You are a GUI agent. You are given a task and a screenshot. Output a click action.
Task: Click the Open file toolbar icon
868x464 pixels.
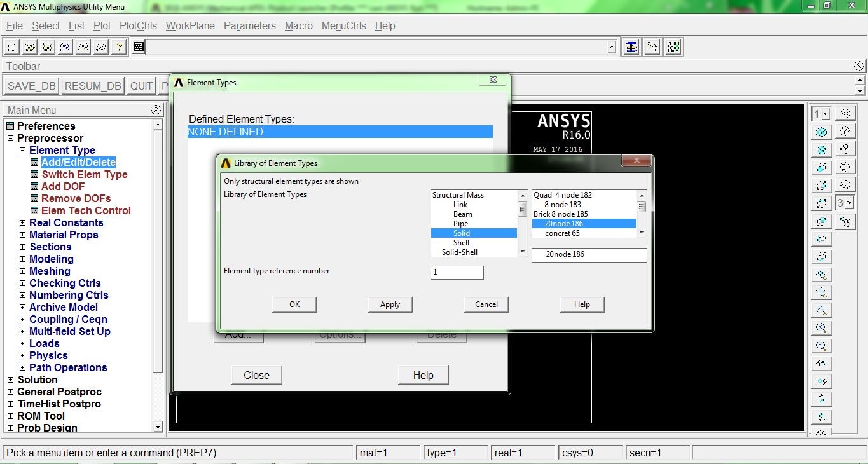point(29,46)
